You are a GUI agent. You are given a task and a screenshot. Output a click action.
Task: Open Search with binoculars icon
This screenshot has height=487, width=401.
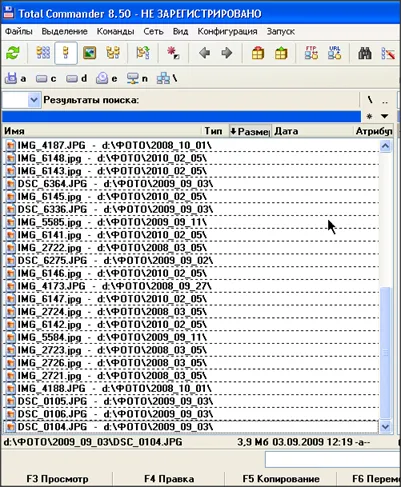point(365,53)
